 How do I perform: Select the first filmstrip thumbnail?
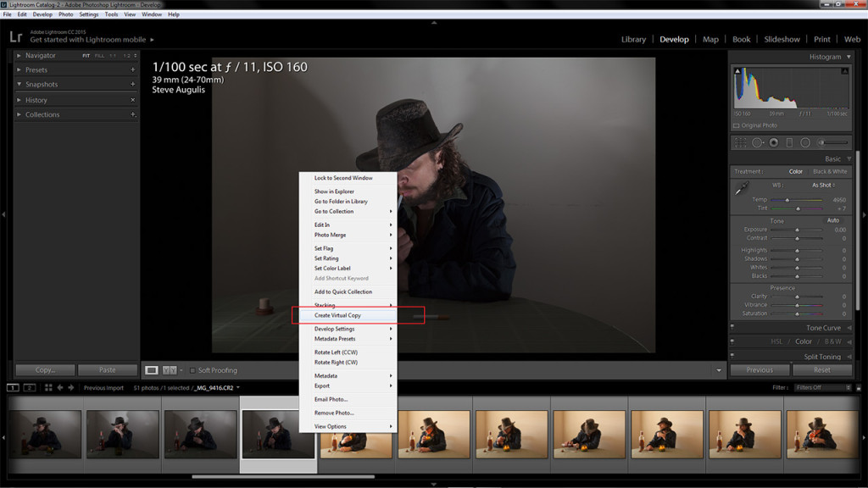click(x=45, y=435)
